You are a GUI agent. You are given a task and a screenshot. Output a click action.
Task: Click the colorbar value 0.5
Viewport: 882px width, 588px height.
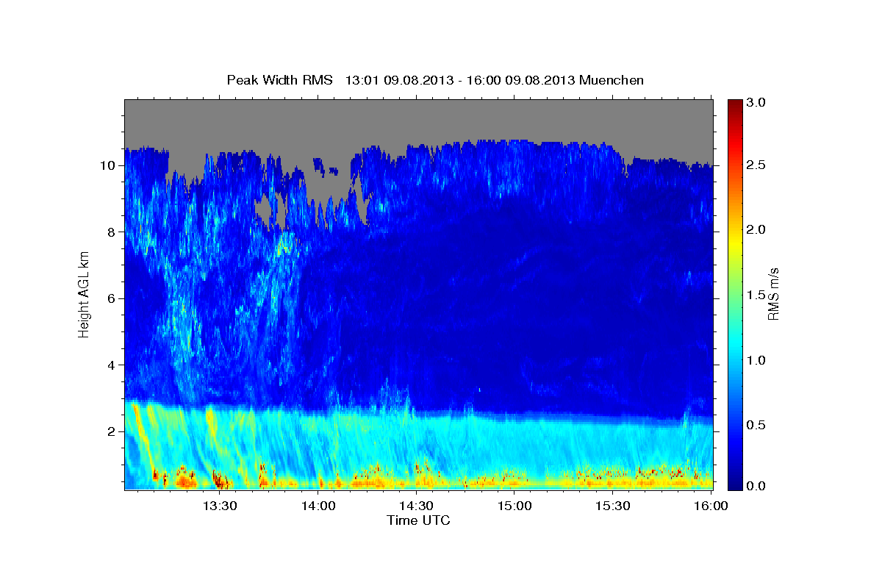pyautogui.click(x=757, y=425)
